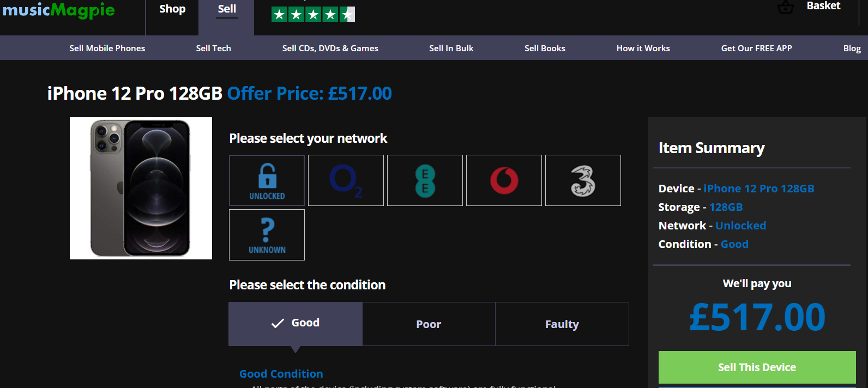Click the Sell This Device button
Screen dimensions: 868x388
(757, 367)
